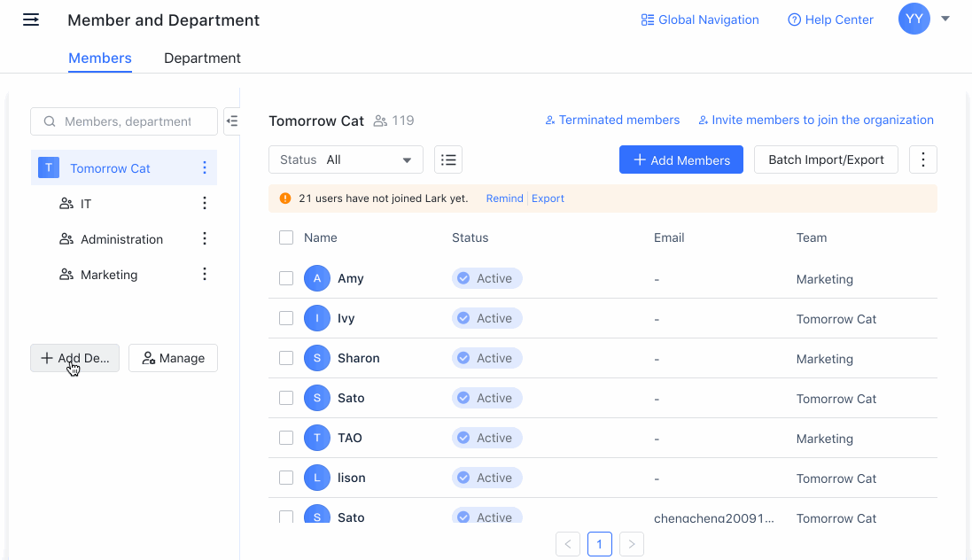This screenshot has width=972, height=560.
Task: Switch to the Department tab
Action: [202, 58]
